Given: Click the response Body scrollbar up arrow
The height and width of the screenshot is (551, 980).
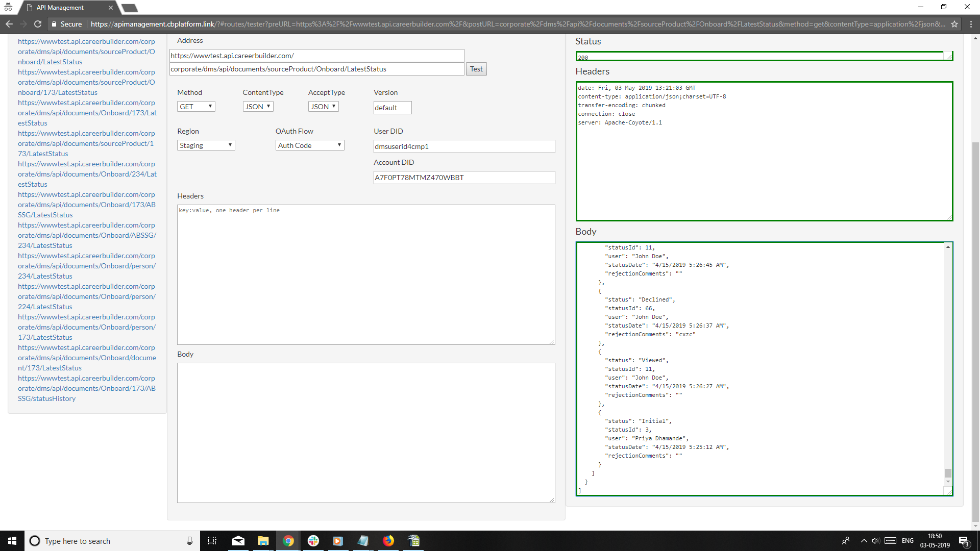Looking at the screenshot, I should click(x=948, y=247).
